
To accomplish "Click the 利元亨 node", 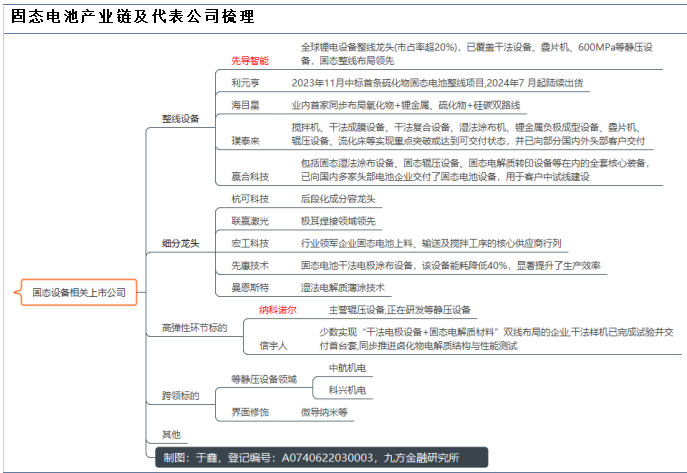I will click(245, 83).
